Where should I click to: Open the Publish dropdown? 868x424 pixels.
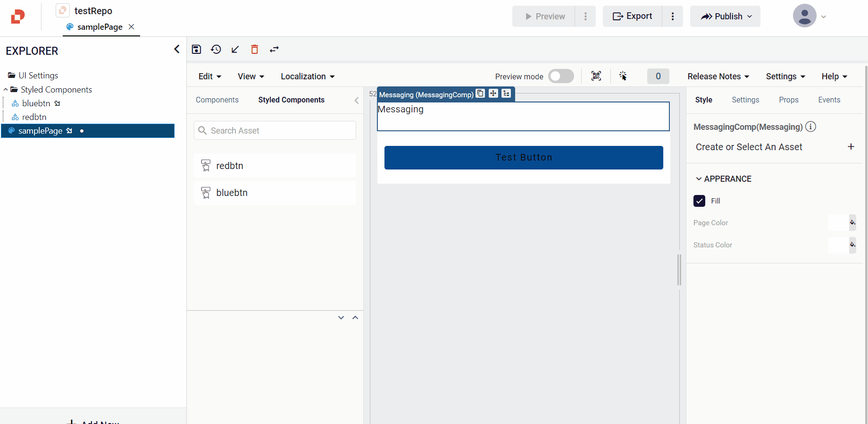[725, 17]
